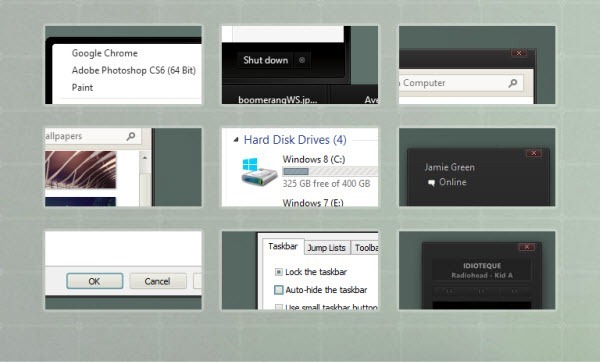The width and height of the screenshot is (600, 362).
Task: Open the arrow menu beside Shut down
Action: [302, 60]
